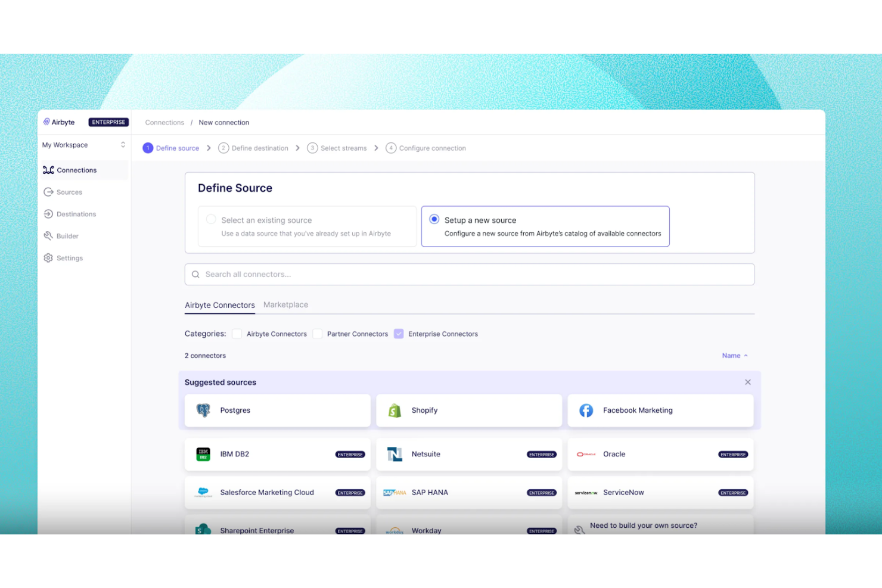Open the My Workspace switcher
This screenshot has width=882, height=588.
pos(83,145)
